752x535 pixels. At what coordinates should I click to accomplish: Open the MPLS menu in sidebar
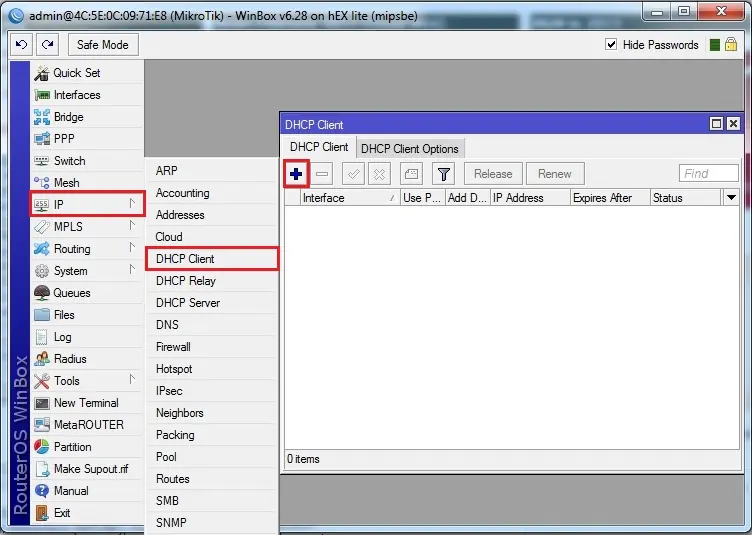click(x=88, y=227)
